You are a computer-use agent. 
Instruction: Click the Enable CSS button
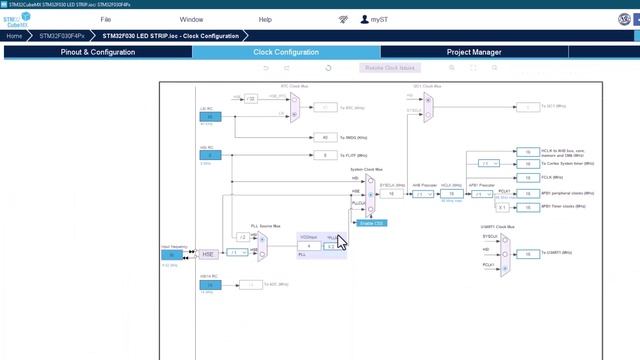tap(371, 223)
